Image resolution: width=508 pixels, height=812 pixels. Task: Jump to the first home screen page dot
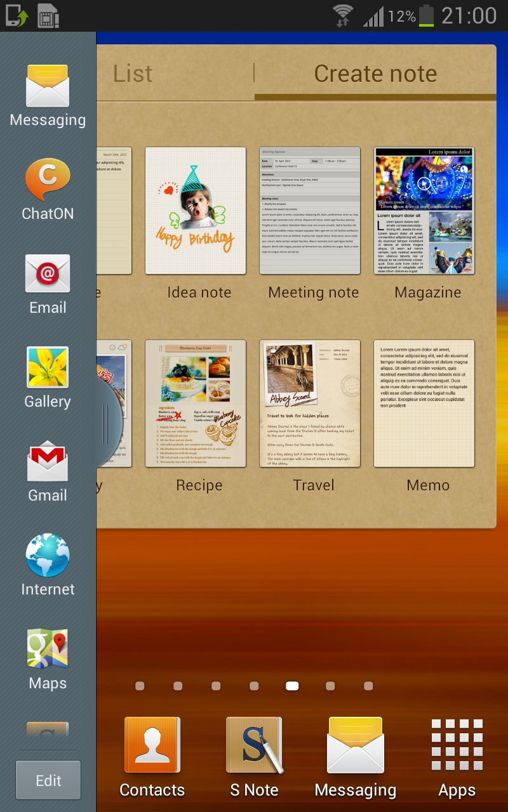(x=140, y=686)
